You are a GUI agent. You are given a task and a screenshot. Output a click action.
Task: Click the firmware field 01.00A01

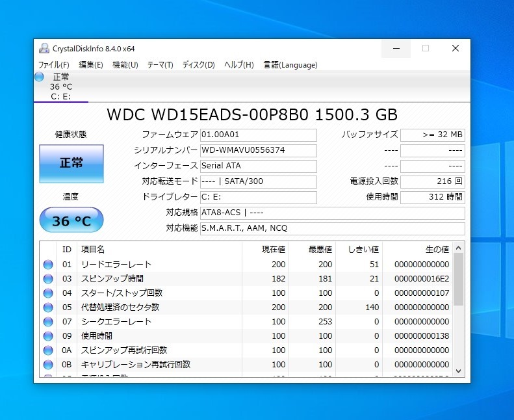pyautogui.click(x=259, y=135)
